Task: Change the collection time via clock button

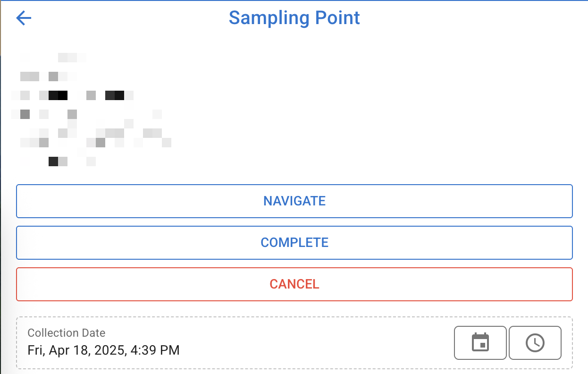Action: tap(535, 343)
